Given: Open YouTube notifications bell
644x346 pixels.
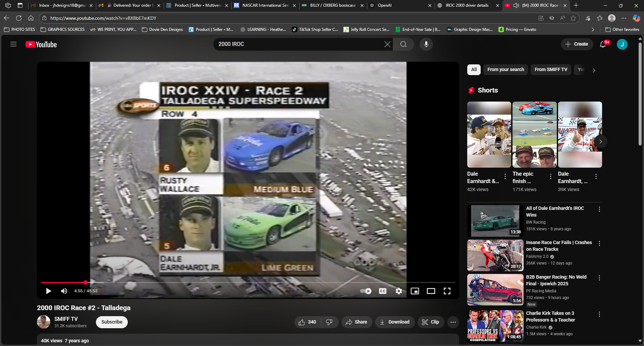Looking at the screenshot, I should [603, 44].
